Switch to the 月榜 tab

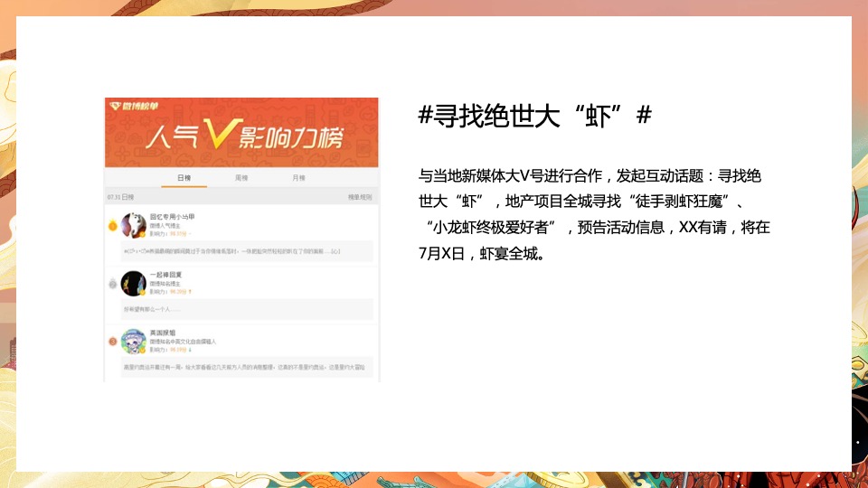[299, 178]
